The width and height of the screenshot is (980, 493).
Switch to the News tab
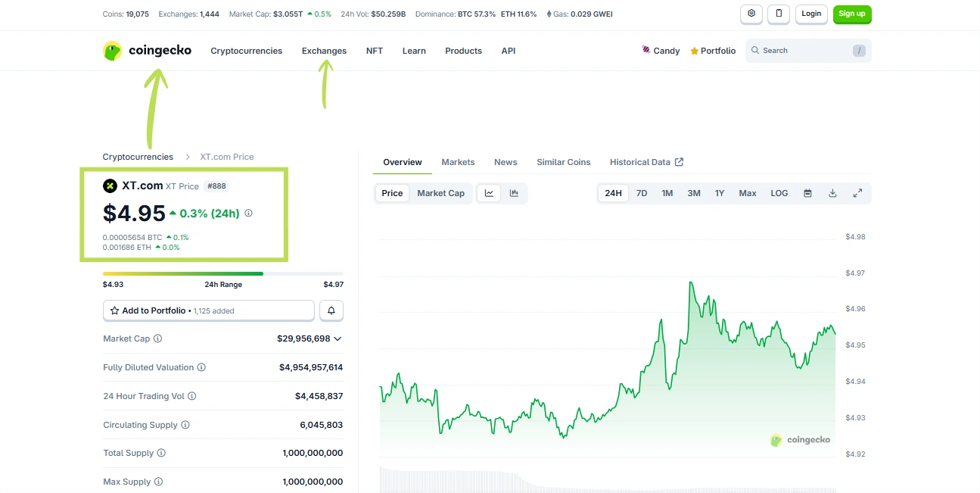point(506,162)
